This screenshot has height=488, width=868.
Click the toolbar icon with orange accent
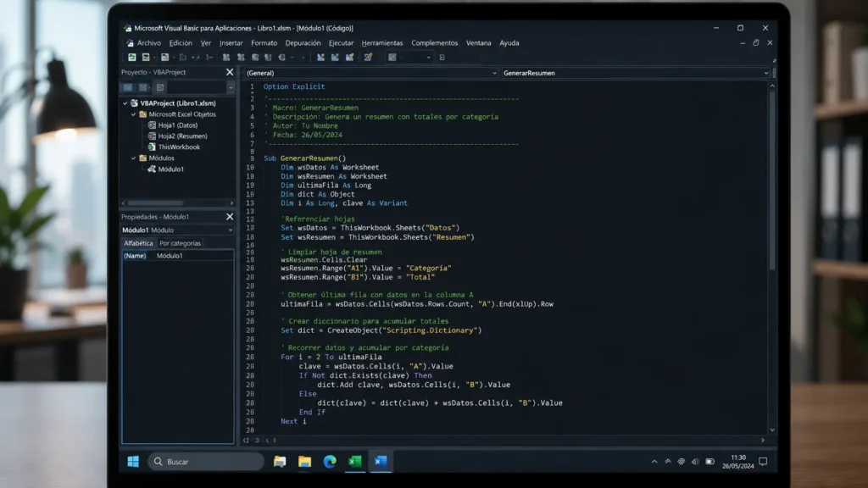pyautogui.click(x=368, y=57)
